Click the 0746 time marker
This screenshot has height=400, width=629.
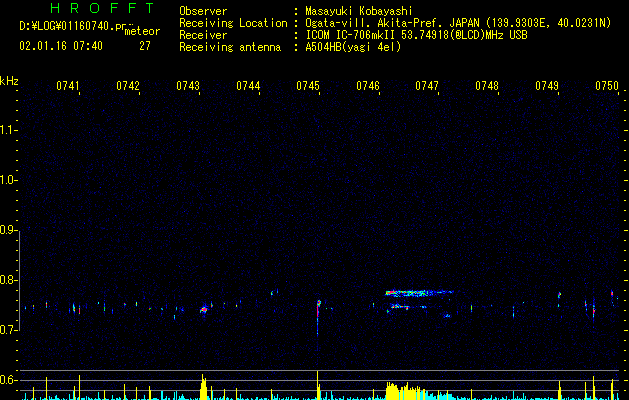tap(368, 86)
